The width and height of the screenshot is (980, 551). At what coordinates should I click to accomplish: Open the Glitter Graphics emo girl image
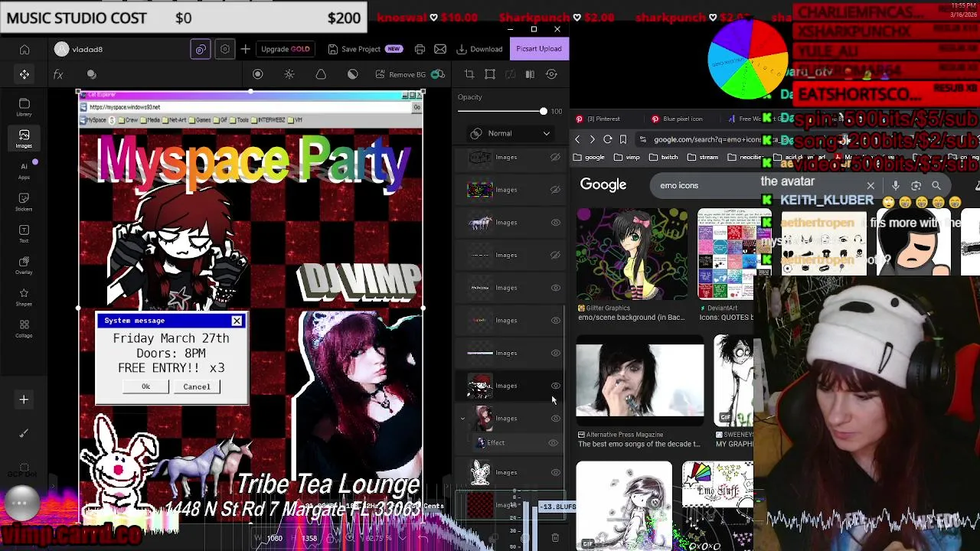[x=632, y=255]
